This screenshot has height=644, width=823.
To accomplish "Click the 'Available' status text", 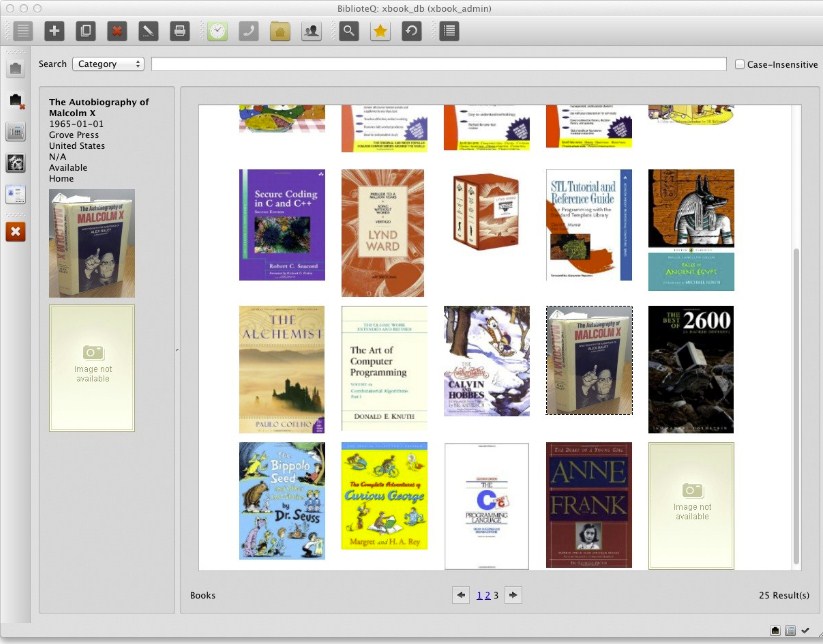I will click(68, 168).
